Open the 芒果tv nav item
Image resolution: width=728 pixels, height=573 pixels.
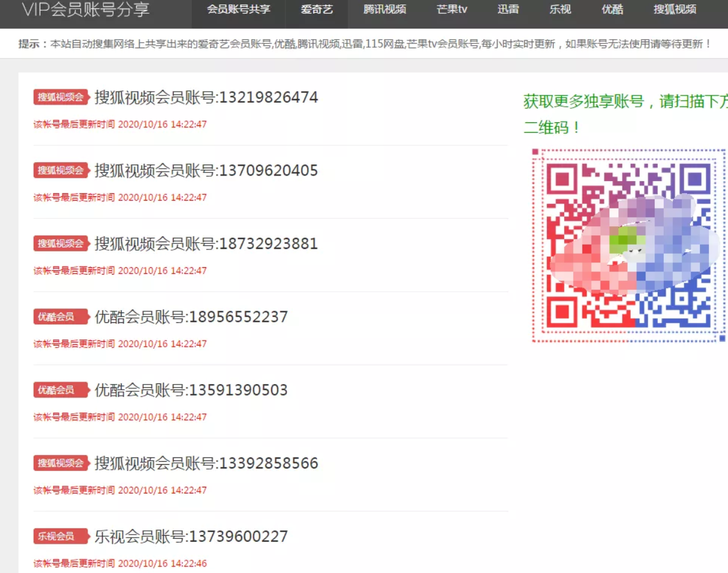coord(451,9)
